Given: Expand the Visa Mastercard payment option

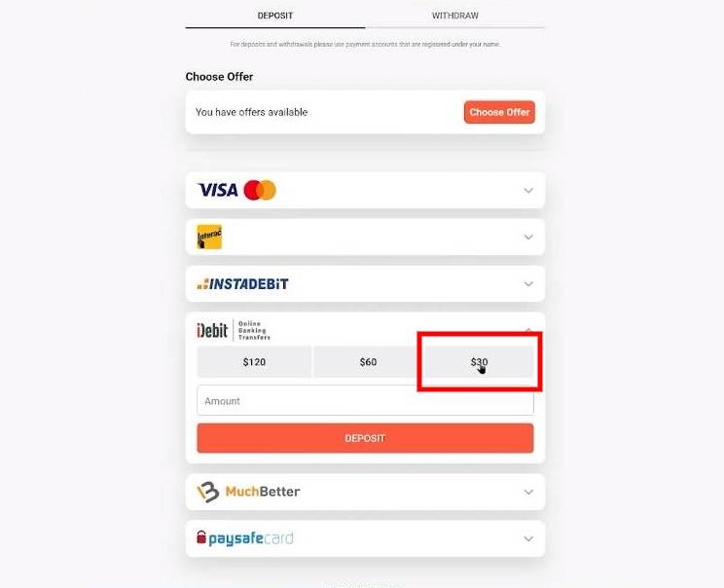Looking at the screenshot, I should (528, 190).
